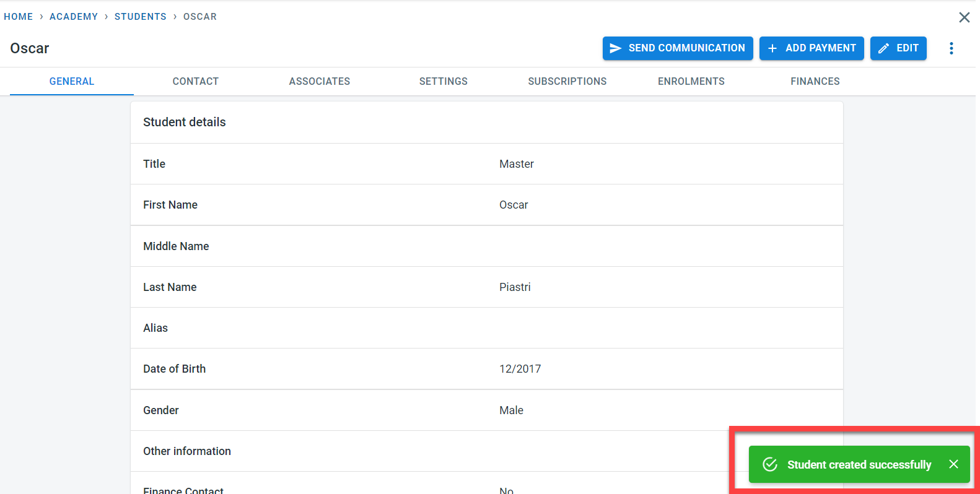The height and width of the screenshot is (494, 980).
Task: Click the Date of Birth value 12/2017
Action: pyautogui.click(x=520, y=369)
